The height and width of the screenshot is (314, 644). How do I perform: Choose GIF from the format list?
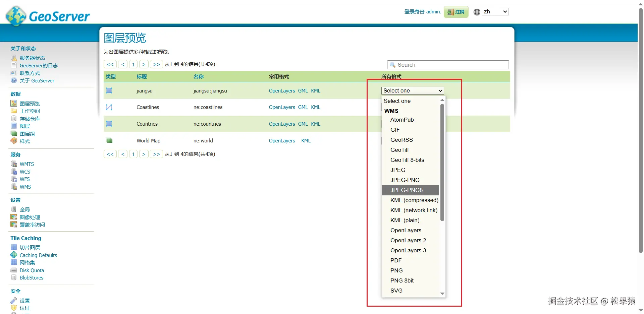point(395,130)
